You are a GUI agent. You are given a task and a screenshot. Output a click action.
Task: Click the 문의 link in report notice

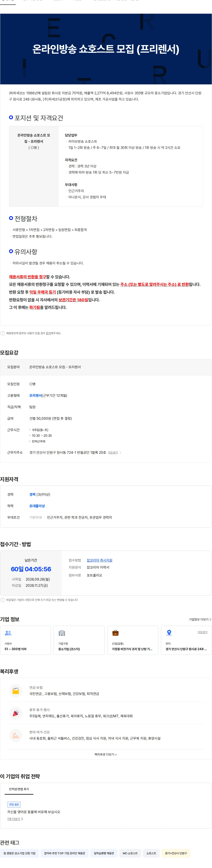(48, 333)
